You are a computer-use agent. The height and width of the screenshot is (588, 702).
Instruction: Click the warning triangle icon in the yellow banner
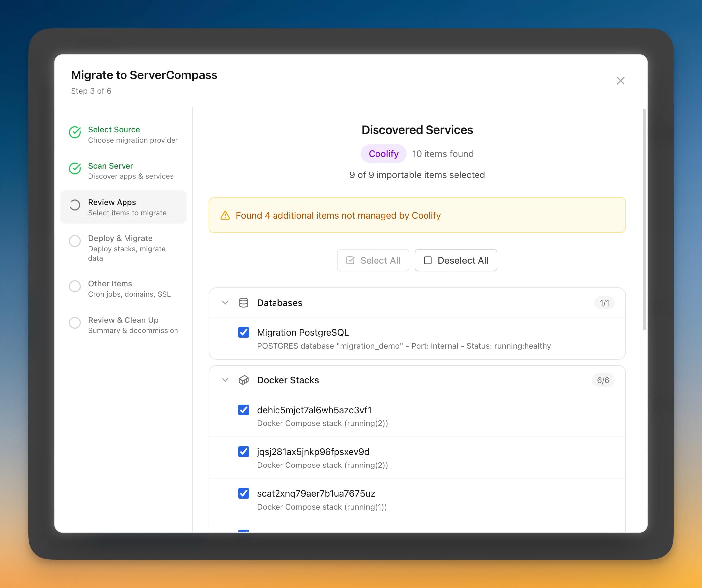[x=225, y=215]
